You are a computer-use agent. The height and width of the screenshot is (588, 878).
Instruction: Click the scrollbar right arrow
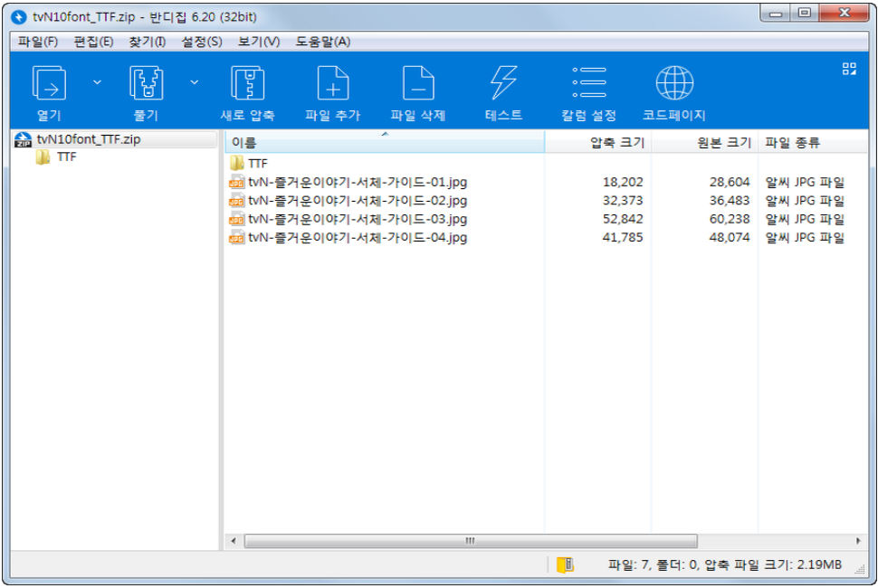[858, 541]
